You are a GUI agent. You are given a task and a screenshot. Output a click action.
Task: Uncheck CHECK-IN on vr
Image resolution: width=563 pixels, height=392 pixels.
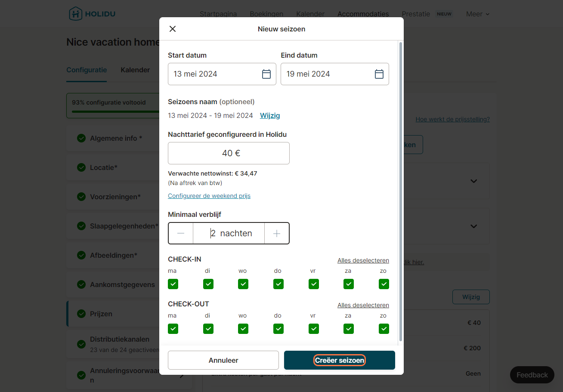(x=314, y=284)
